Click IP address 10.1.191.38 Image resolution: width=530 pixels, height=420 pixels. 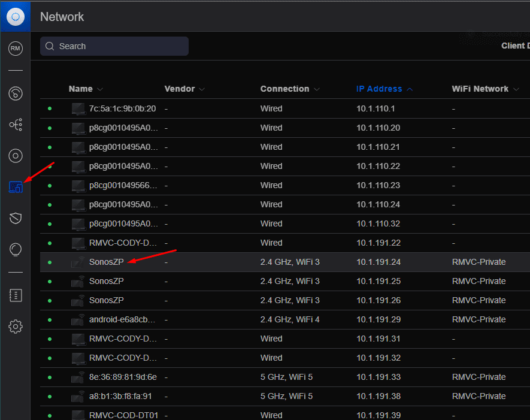click(378, 396)
